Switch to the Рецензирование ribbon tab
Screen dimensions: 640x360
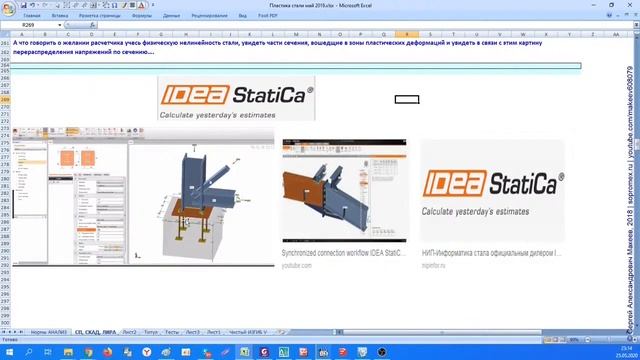pos(209,16)
